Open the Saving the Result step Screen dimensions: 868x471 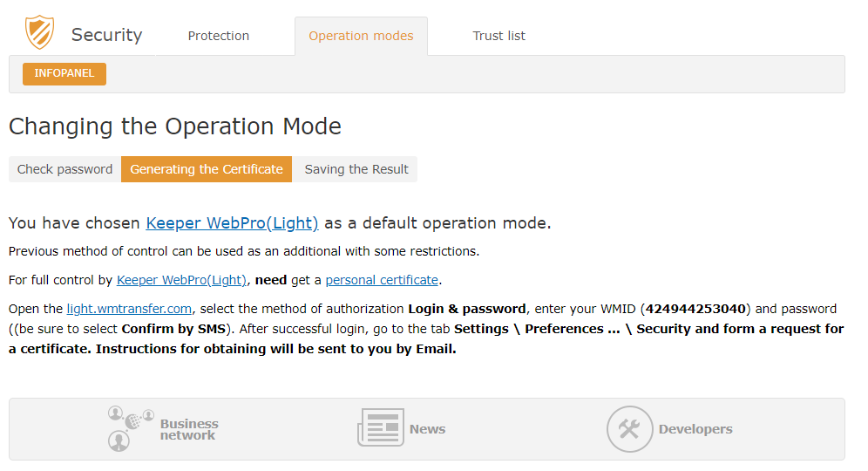click(x=356, y=169)
